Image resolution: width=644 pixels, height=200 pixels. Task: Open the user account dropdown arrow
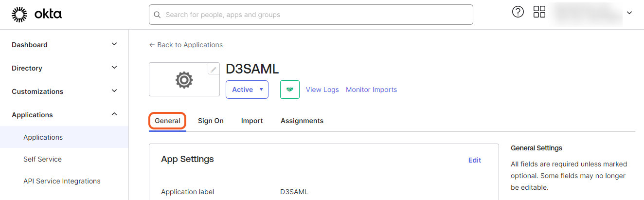click(629, 13)
